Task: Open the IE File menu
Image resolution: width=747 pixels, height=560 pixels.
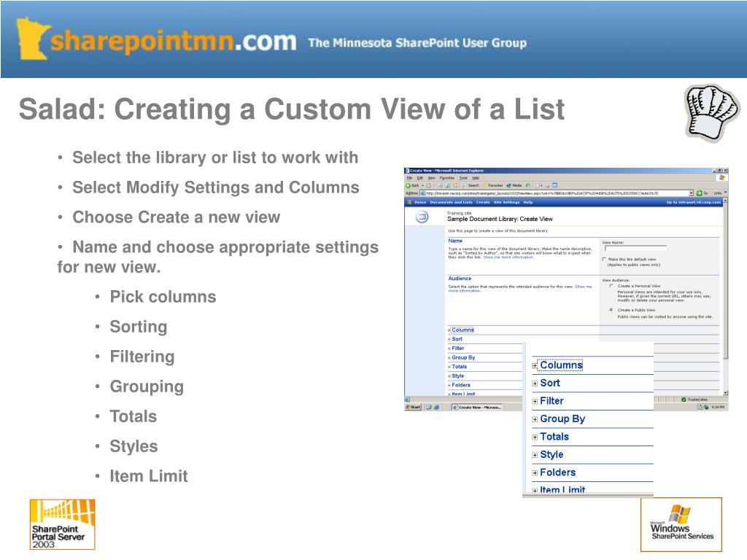Action: (x=409, y=178)
